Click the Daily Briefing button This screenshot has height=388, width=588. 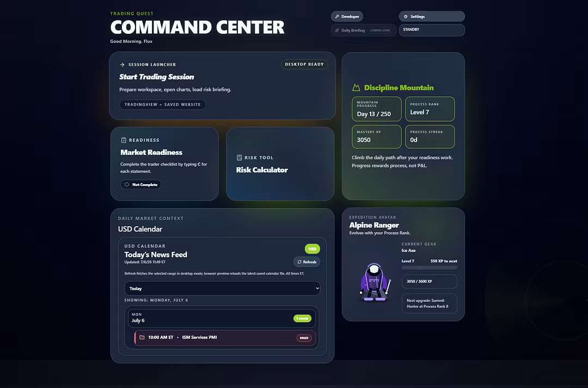[363, 31]
